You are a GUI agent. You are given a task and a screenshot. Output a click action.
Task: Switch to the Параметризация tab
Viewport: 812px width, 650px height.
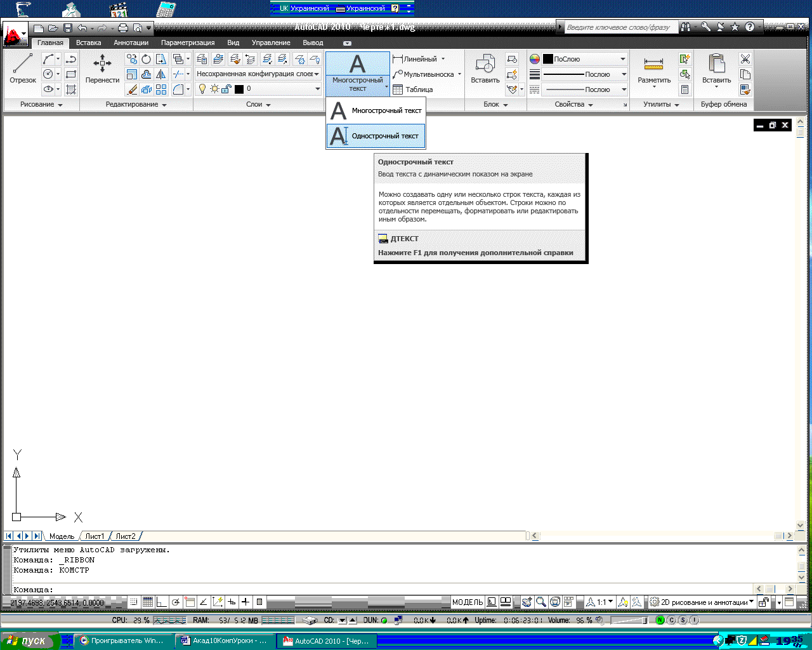tap(188, 43)
